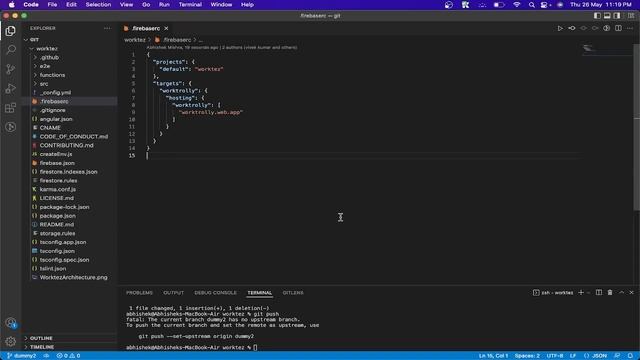Click the editor vertical scrollbar
This screenshot has width=640, height=360.
coord(636,127)
